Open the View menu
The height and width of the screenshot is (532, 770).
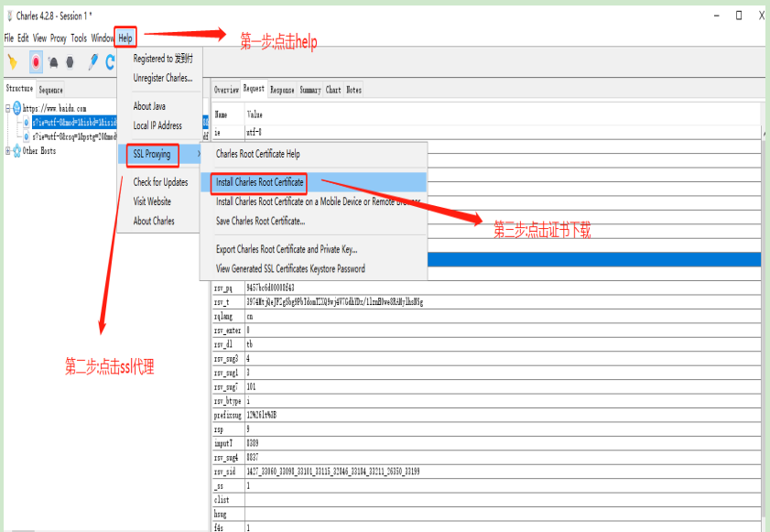39,38
